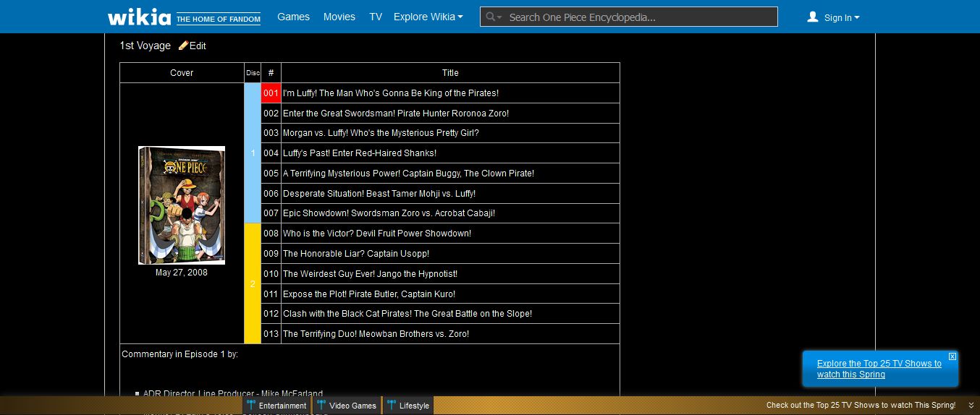Click title "Epic Showdown! Swordsman Zoro vs. Acrobat Cabaji!"

point(389,213)
